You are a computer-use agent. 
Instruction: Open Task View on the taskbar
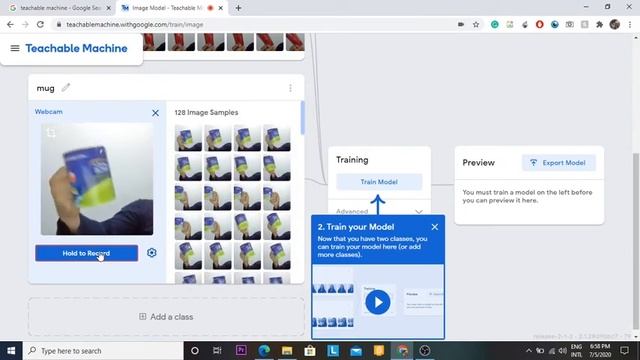[218, 351]
